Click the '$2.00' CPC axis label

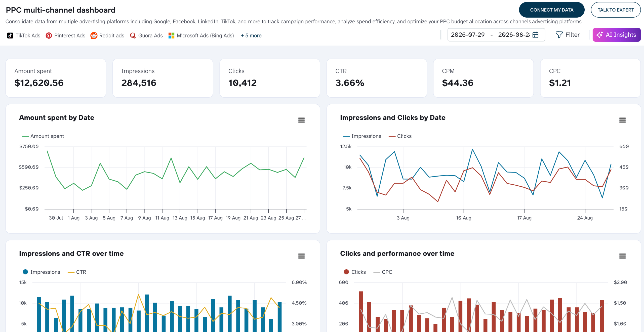620,282
